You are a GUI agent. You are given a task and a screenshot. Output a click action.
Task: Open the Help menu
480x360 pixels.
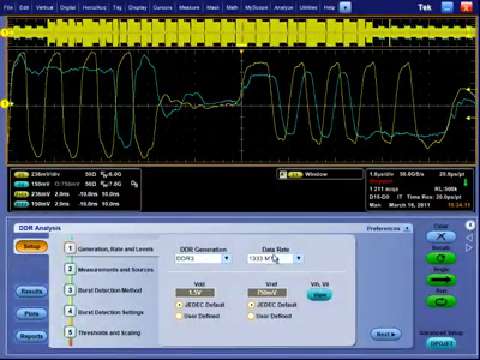pos(329,7)
